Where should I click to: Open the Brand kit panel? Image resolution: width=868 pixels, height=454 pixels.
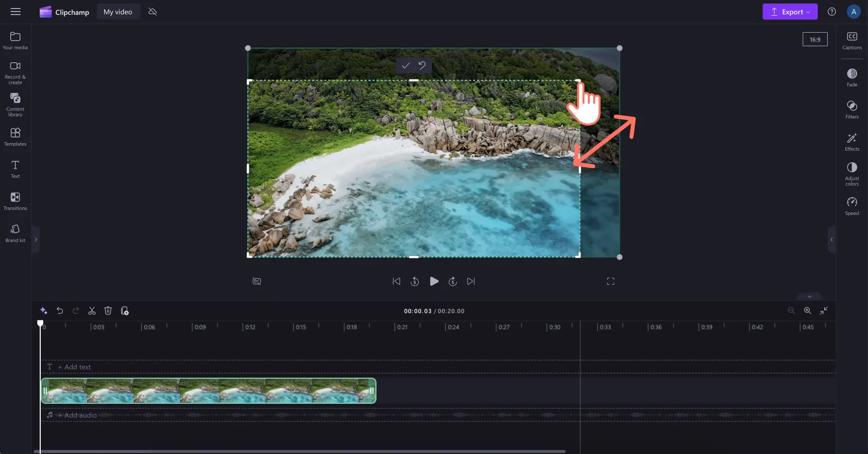point(15,234)
